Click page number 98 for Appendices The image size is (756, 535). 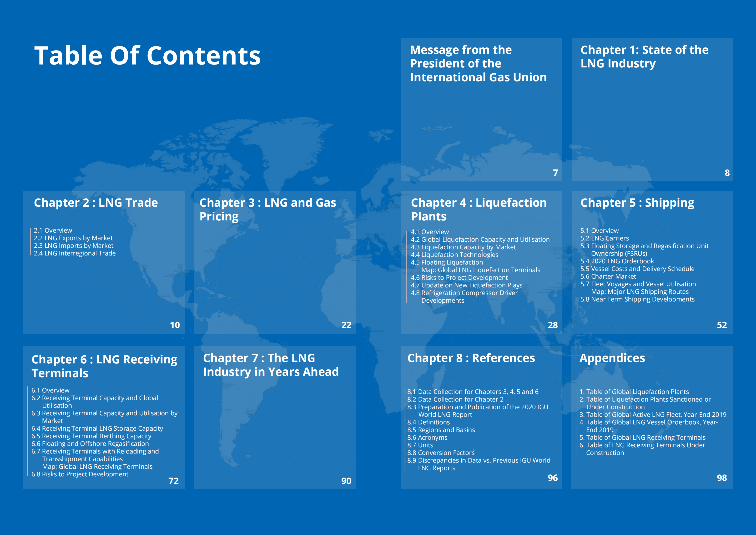722,477
